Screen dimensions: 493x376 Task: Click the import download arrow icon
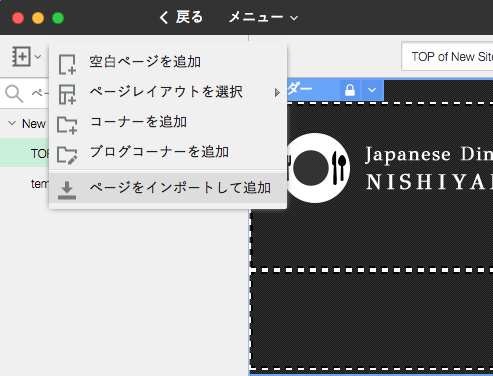[67, 191]
